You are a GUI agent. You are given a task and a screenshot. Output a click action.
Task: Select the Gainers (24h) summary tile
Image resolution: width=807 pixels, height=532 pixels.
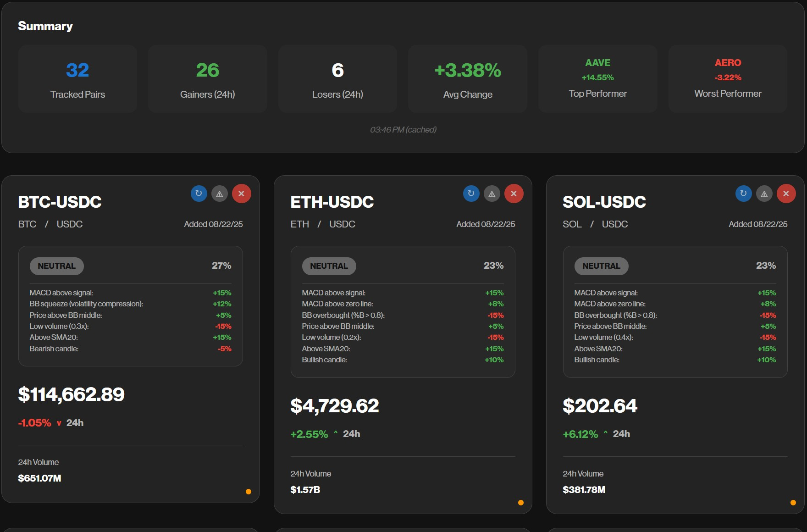(x=207, y=78)
